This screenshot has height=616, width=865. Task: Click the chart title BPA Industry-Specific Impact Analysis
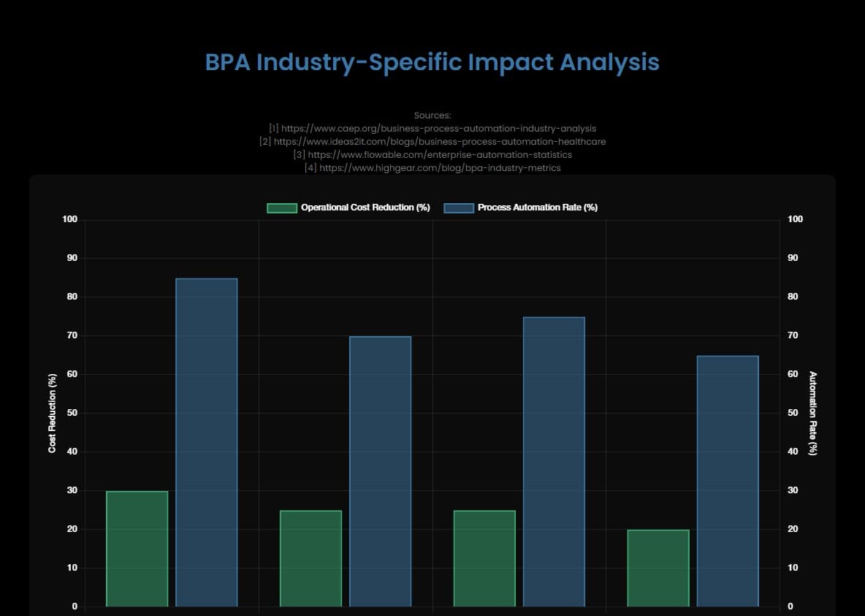[x=432, y=63]
